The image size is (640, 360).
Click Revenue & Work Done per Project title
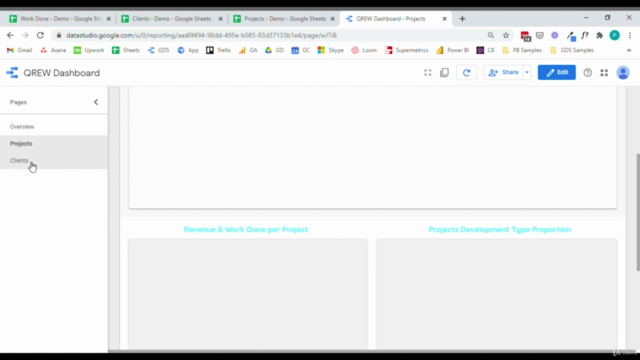(x=246, y=229)
